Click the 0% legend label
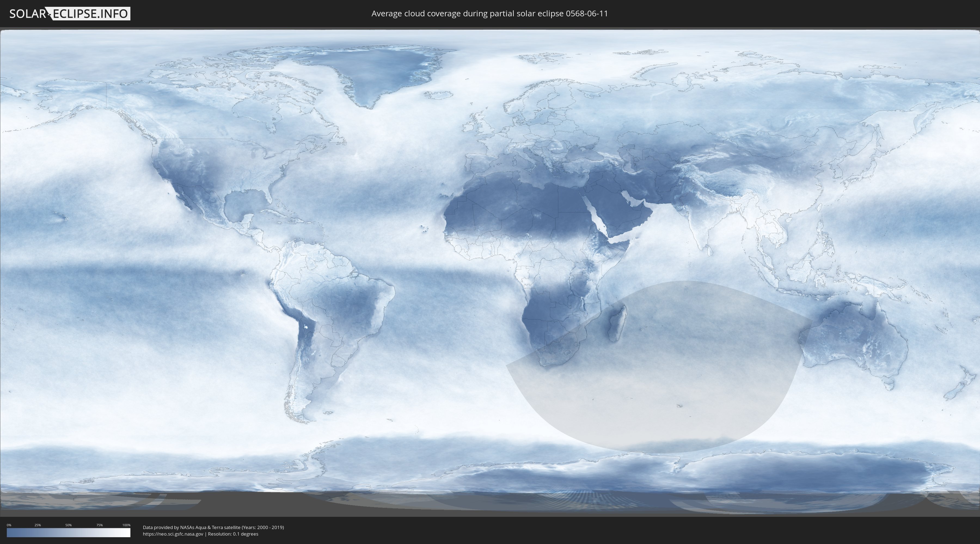The width and height of the screenshot is (980, 544). coord(9,525)
